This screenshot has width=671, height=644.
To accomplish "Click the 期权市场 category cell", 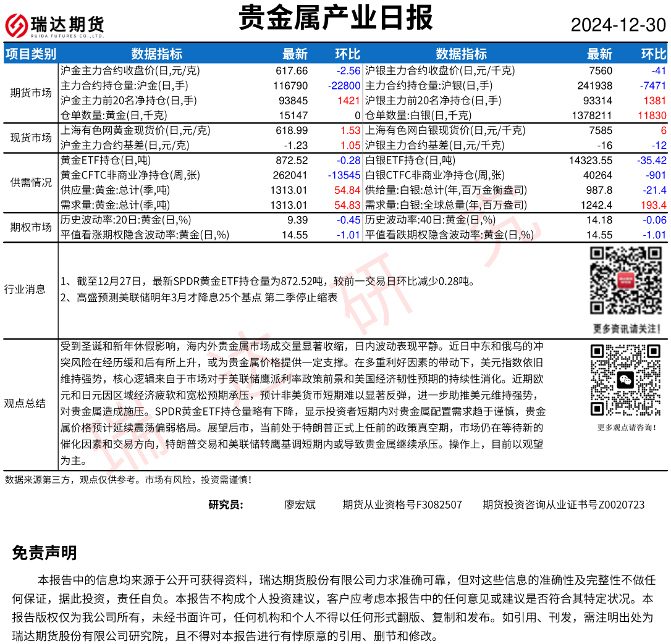I will point(31,227).
